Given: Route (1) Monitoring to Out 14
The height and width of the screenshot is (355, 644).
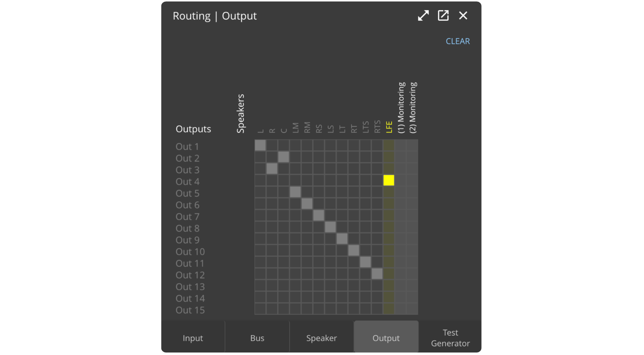Looking at the screenshot, I should pos(400,297).
